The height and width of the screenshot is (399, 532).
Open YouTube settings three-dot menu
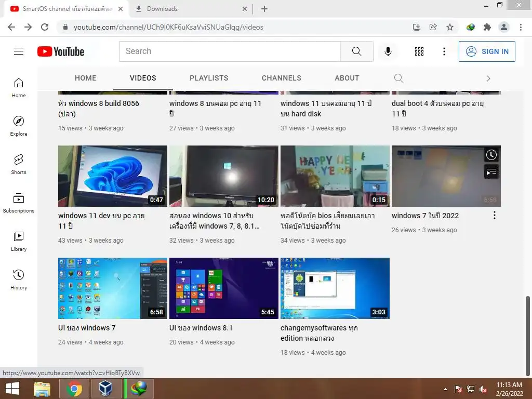tap(444, 51)
